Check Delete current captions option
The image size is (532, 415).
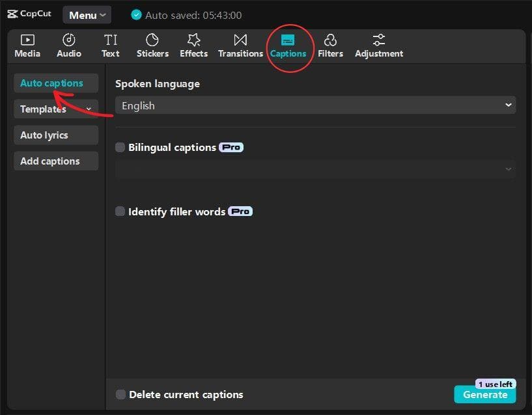(x=120, y=394)
